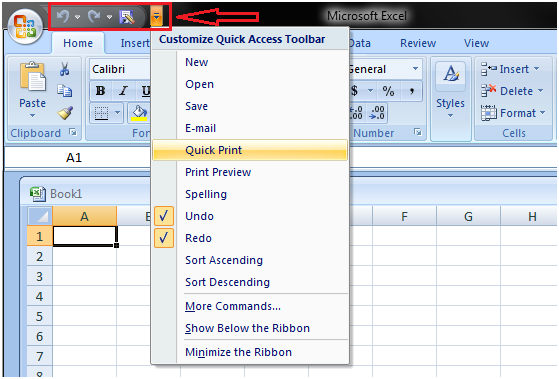Click the Print Preview icon in the toolbar
Screen dimensions: 559x379
[127, 17]
